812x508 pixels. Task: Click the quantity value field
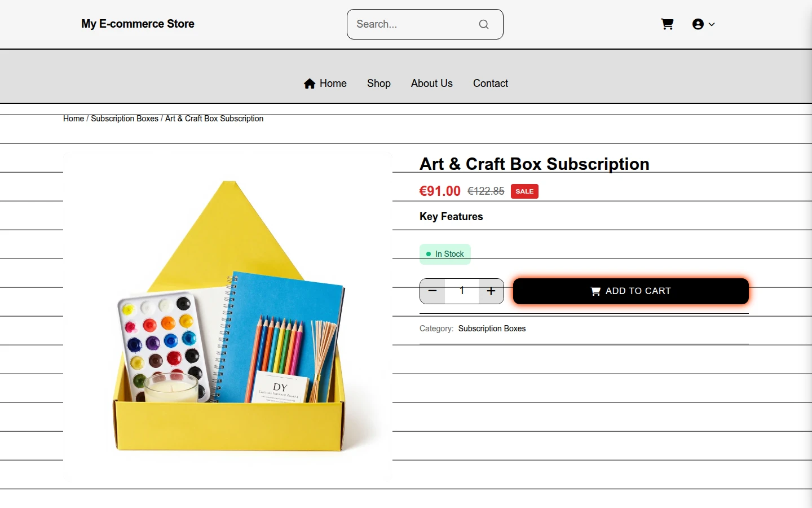[x=462, y=291]
